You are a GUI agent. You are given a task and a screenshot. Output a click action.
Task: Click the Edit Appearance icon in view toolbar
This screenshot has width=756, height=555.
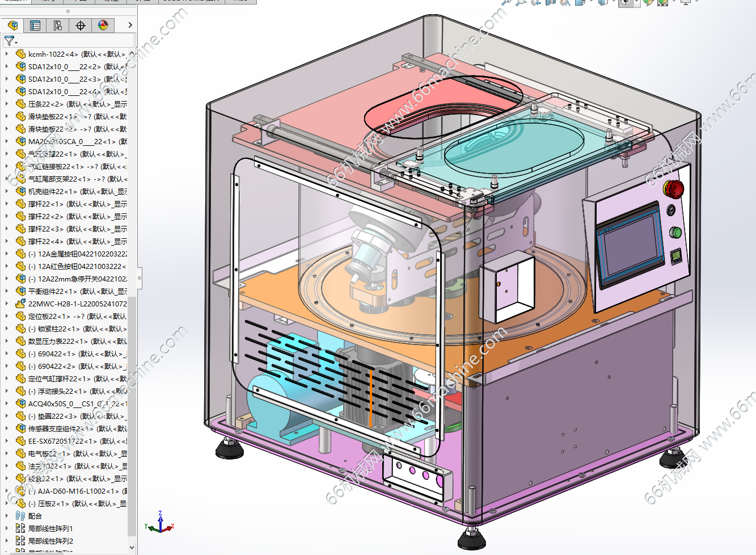click(x=648, y=2)
